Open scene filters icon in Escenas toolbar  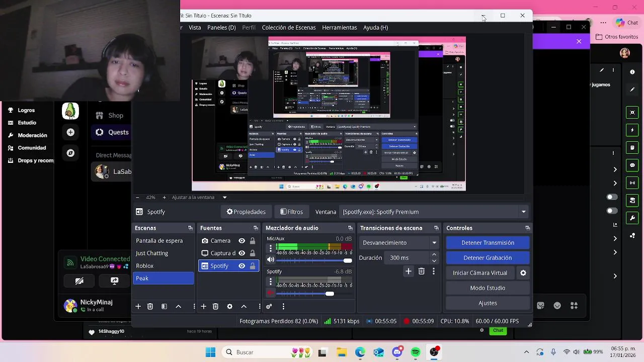164,306
